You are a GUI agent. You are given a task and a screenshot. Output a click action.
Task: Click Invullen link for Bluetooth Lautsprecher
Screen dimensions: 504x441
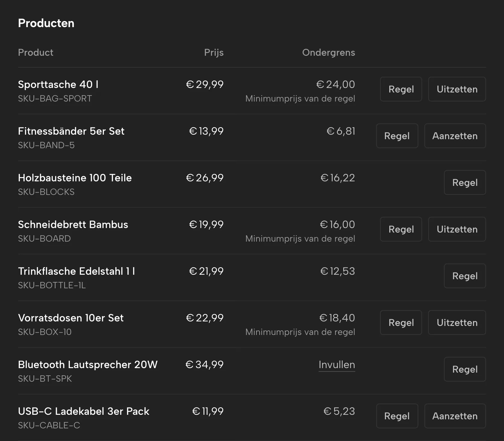[x=337, y=365]
